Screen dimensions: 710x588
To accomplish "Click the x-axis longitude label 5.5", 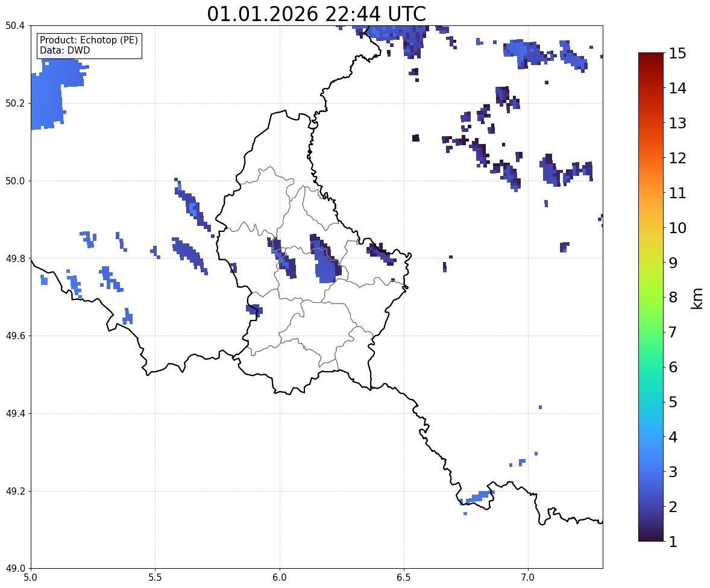I will [156, 578].
